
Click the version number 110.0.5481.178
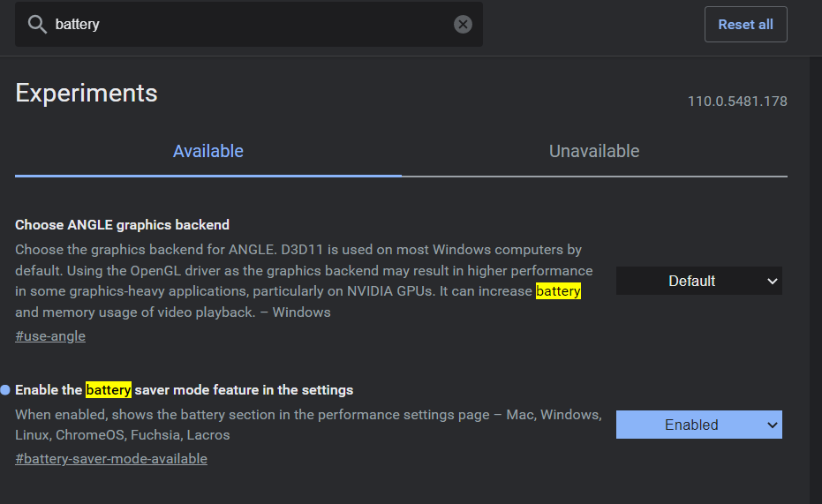pyautogui.click(x=737, y=102)
